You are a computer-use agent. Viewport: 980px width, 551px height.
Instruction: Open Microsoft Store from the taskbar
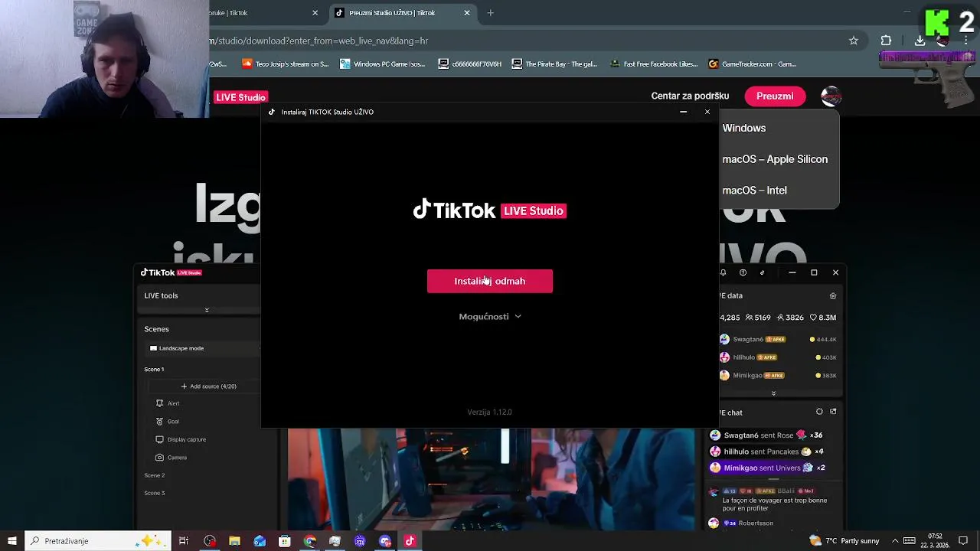[x=285, y=541]
